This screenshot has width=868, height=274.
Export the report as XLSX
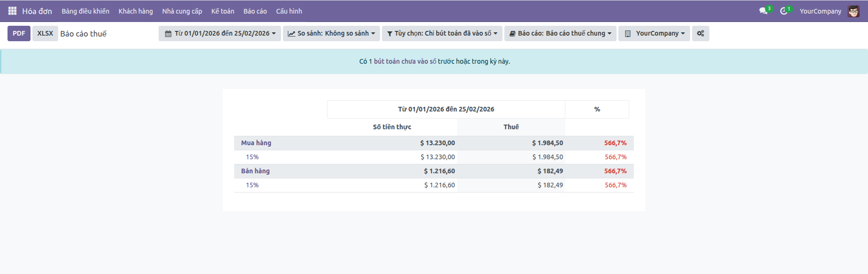coord(45,33)
